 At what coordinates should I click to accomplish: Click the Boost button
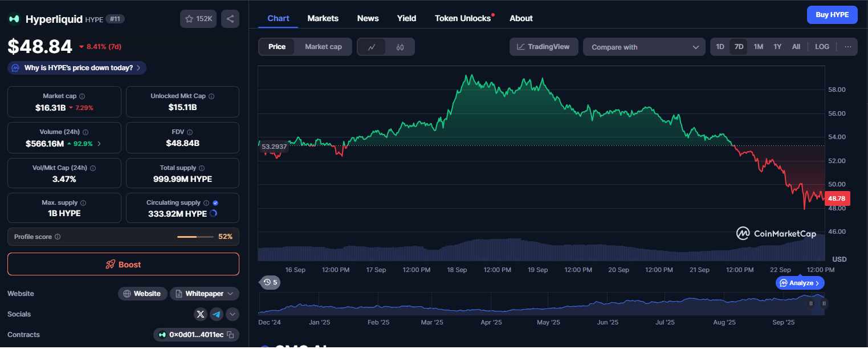(x=123, y=264)
